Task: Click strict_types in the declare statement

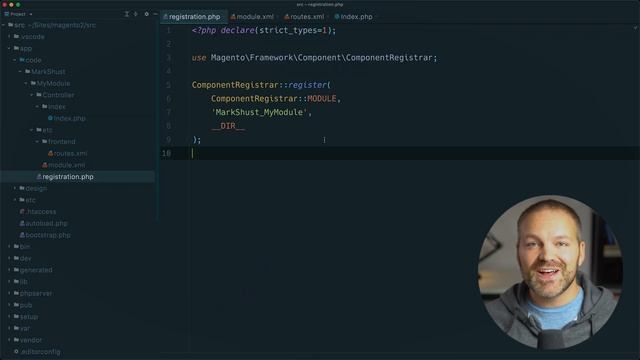Action: tap(288, 31)
